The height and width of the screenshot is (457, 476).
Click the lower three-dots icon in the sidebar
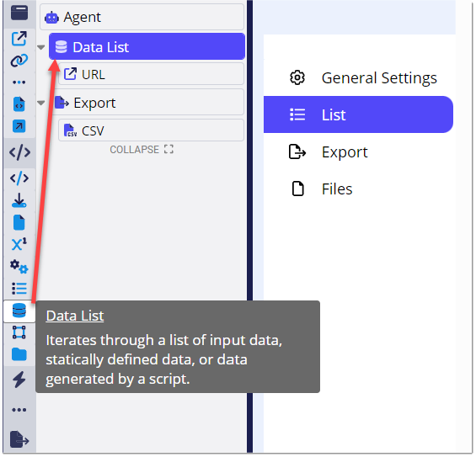tap(19, 410)
